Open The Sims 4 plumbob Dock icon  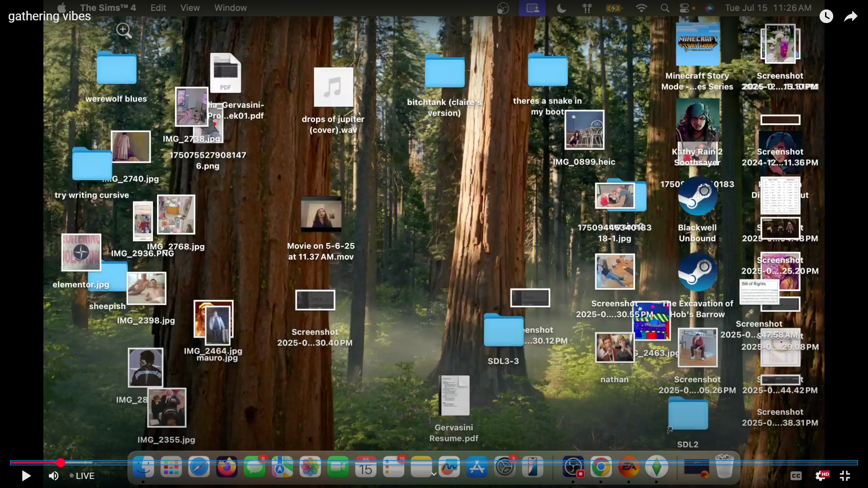[x=656, y=467]
